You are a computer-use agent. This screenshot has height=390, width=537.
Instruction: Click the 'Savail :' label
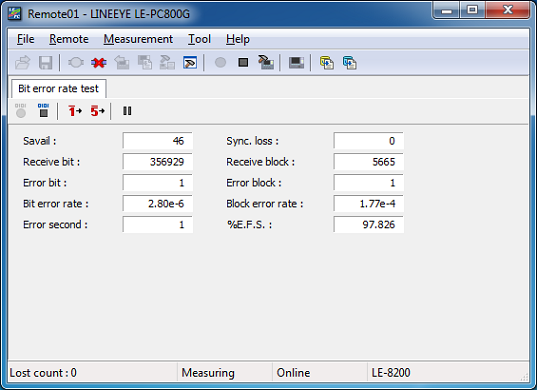tap(39, 141)
